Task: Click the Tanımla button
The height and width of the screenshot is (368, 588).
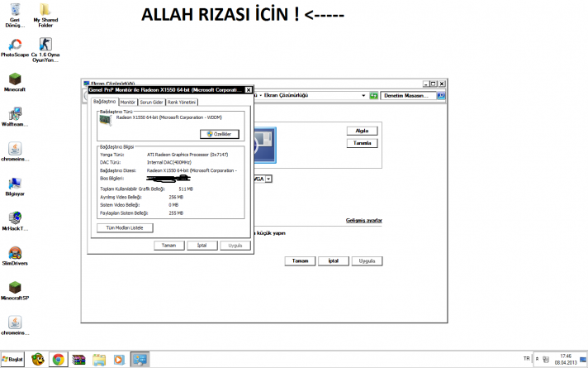Action: 362,143
